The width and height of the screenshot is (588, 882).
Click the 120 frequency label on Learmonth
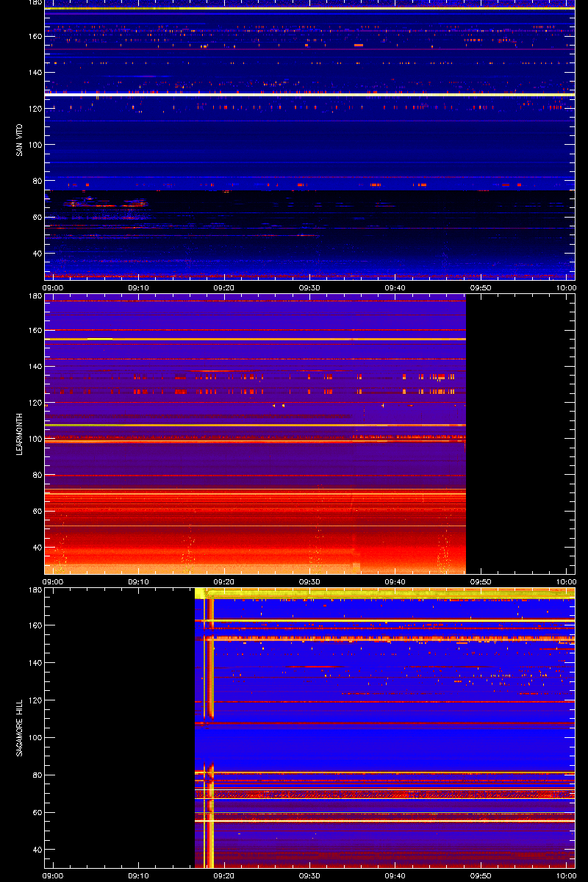point(34,403)
